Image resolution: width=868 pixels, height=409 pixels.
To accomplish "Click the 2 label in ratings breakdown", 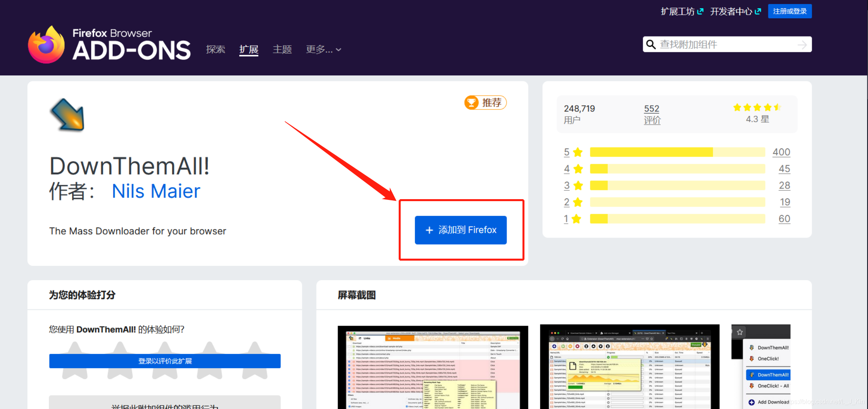I will click(567, 202).
